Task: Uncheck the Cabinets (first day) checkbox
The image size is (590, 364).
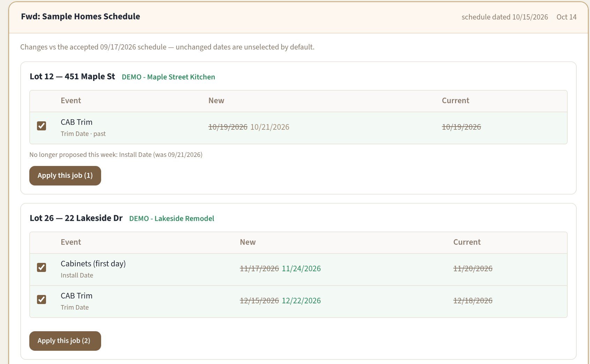Action: (x=41, y=267)
